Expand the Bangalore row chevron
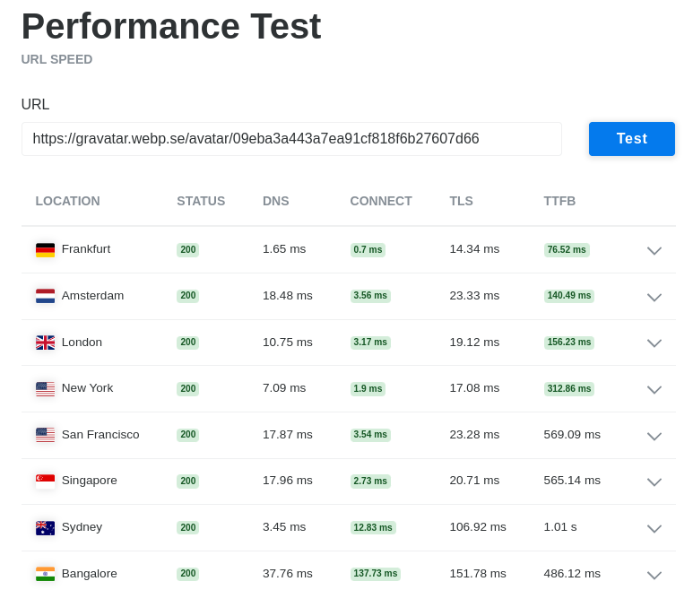Screen dimensions: 693x616 pos(654,575)
